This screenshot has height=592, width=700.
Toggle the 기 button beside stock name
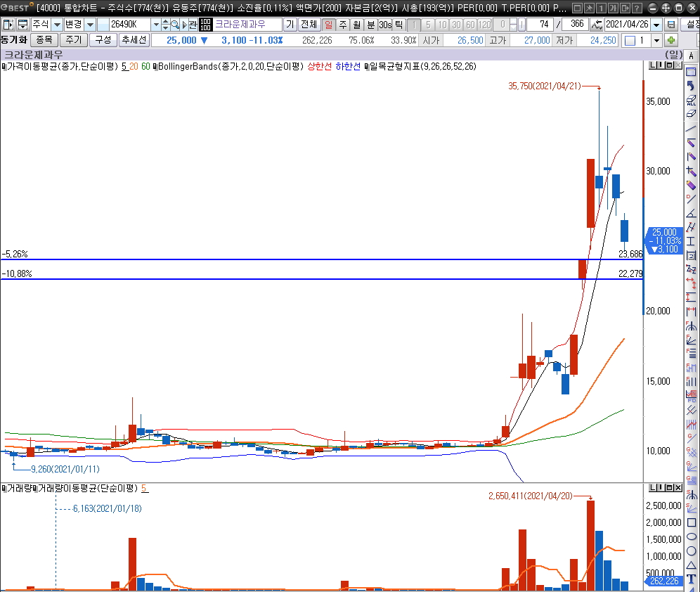290,25
